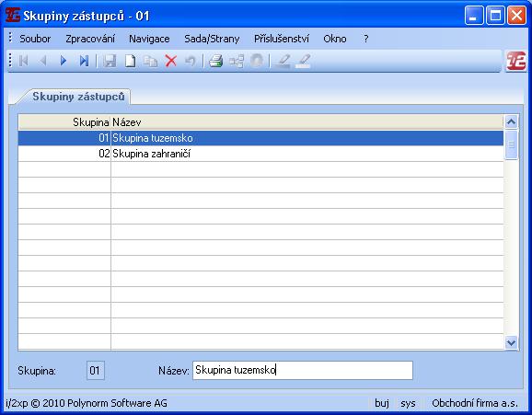532x415 pixels.
Task: Open the question mark help menu
Action: (x=365, y=39)
